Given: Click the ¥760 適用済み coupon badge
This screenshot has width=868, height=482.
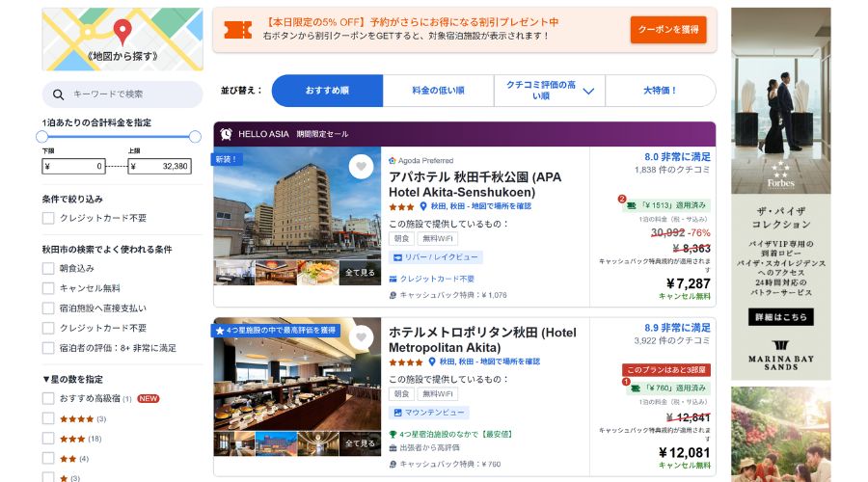Looking at the screenshot, I should [668, 388].
